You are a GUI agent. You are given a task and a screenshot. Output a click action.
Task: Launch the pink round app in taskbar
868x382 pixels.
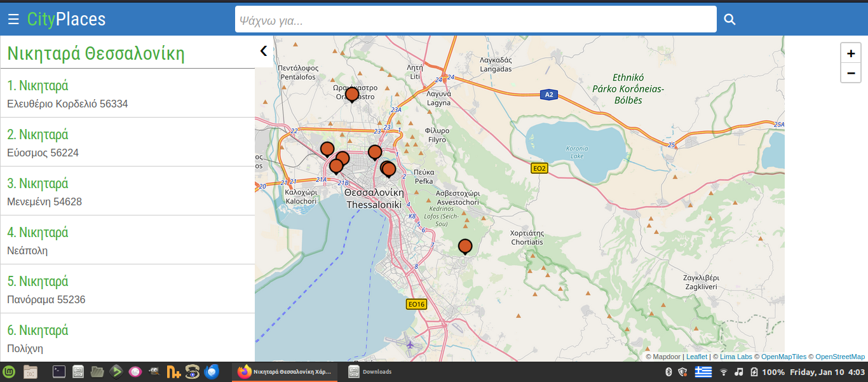tap(135, 372)
